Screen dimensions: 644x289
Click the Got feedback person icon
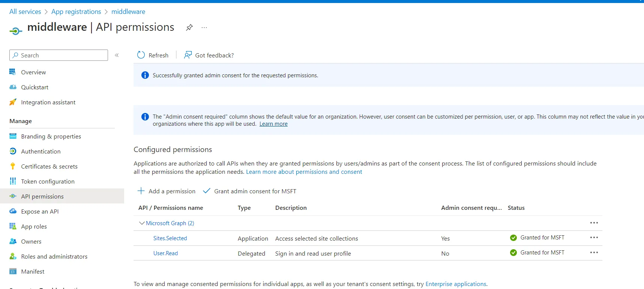click(x=188, y=55)
